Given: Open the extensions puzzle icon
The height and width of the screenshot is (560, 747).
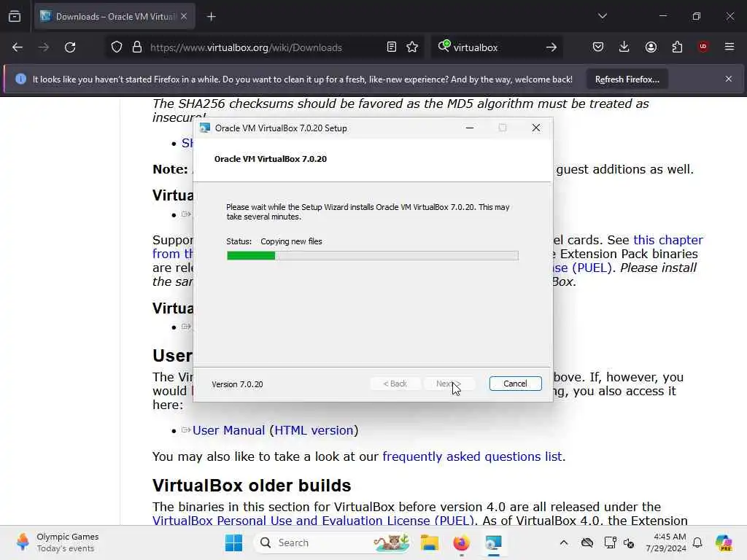Looking at the screenshot, I should point(677,47).
